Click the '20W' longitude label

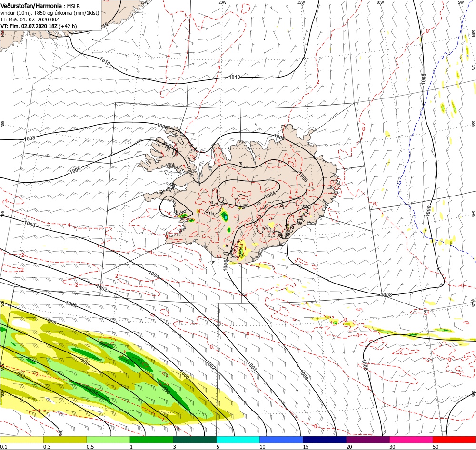pos(222,2)
